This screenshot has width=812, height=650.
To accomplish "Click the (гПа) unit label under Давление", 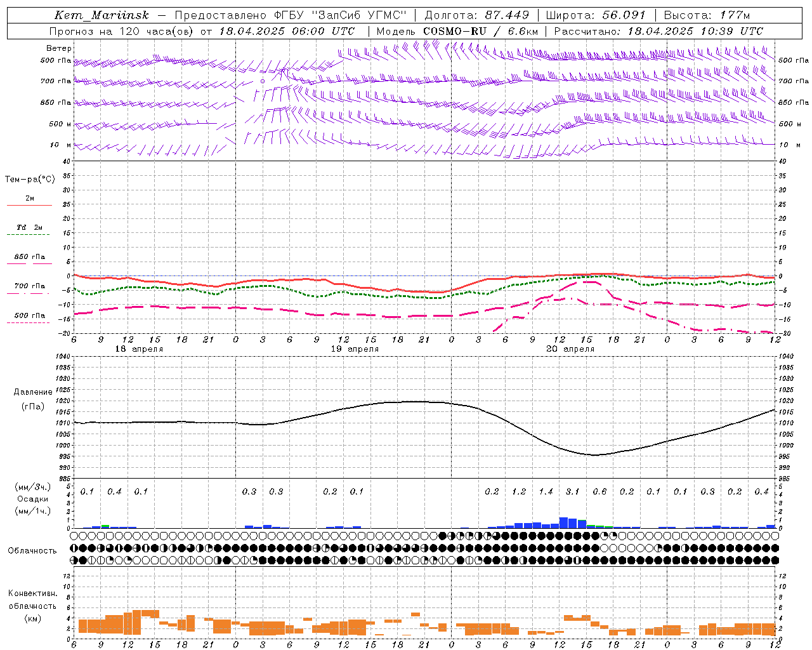I will 33,406.
